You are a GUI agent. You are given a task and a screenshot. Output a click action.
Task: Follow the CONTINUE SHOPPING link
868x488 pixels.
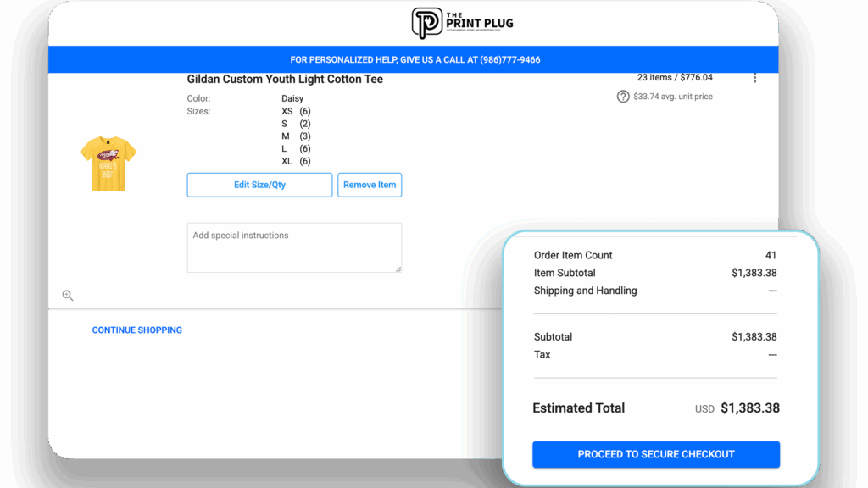tap(137, 330)
